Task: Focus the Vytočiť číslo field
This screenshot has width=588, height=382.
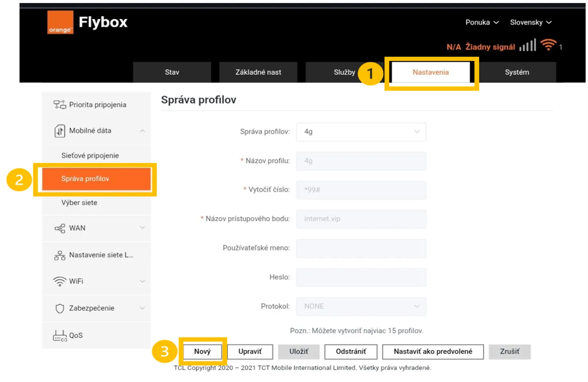Action: tap(361, 190)
